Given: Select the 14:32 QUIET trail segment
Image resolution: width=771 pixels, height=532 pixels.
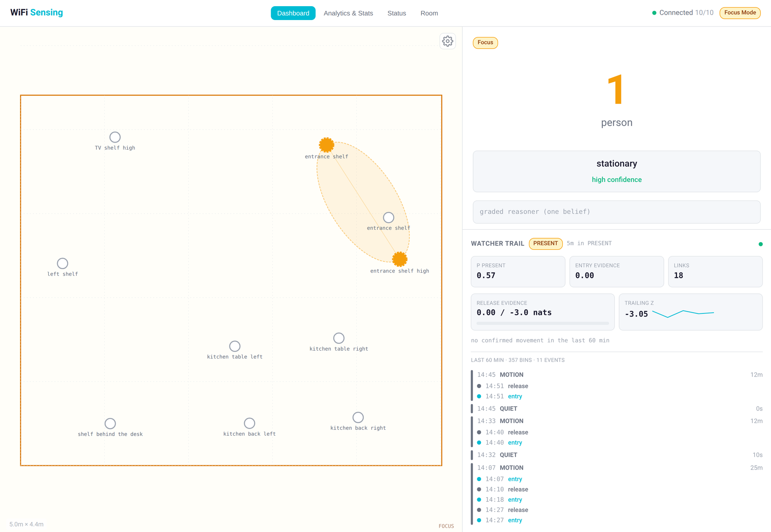Looking at the screenshot, I should [x=616, y=455].
